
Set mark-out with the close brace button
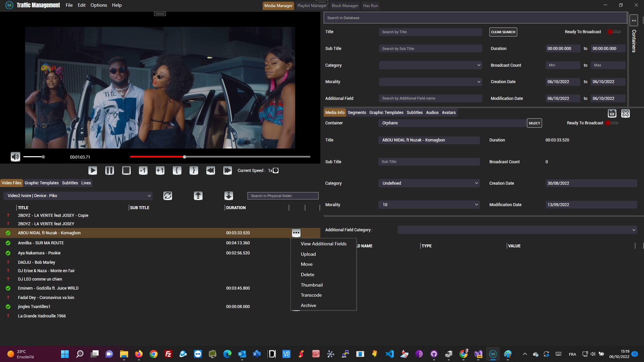point(194,171)
